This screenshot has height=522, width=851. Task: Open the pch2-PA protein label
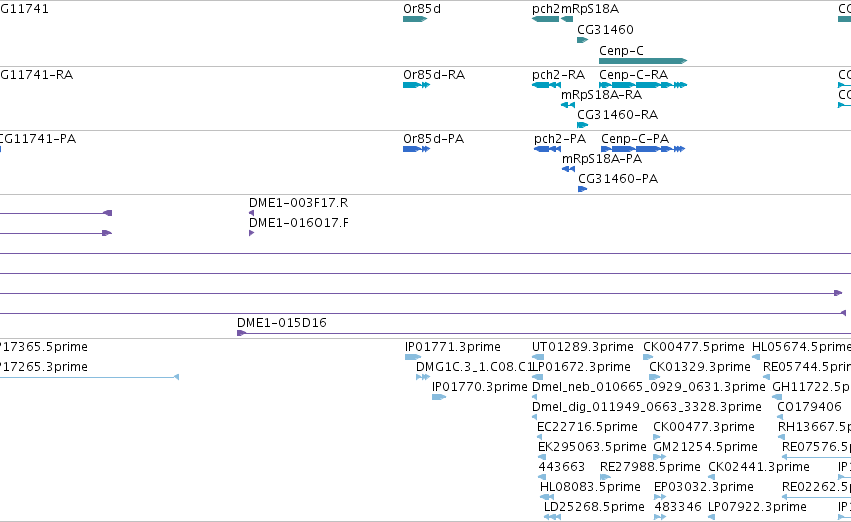click(560, 138)
